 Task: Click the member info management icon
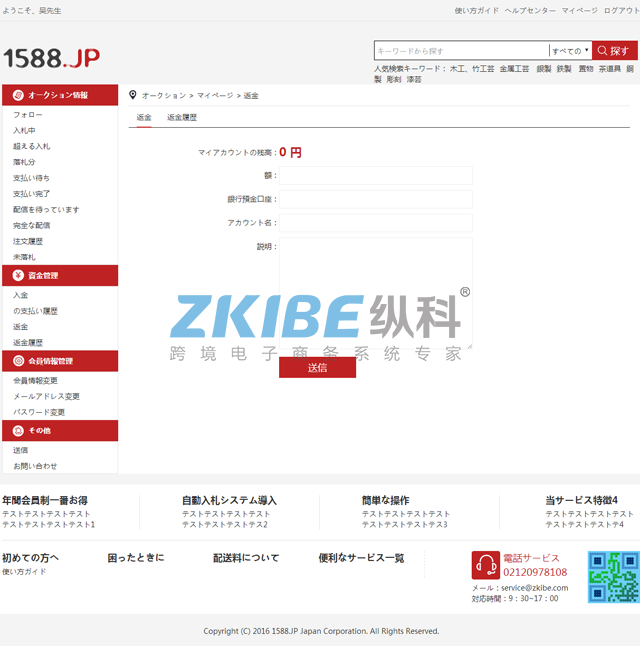tap(18, 361)
